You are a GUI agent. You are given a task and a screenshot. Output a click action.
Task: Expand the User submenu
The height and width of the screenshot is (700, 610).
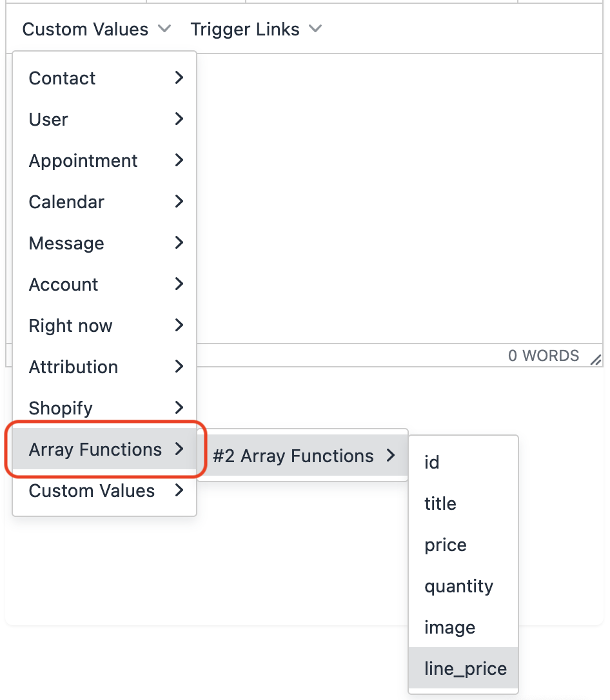104,119
